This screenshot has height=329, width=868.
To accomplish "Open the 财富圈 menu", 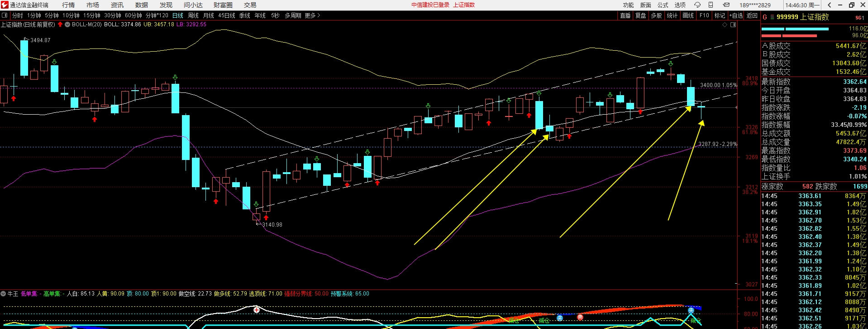I will click(223, 5).
